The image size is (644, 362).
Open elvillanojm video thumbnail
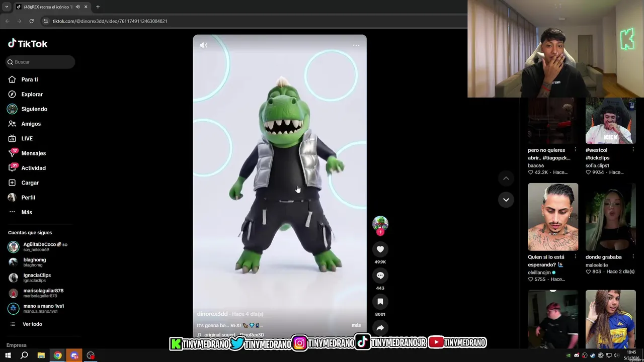click(553, 217)
